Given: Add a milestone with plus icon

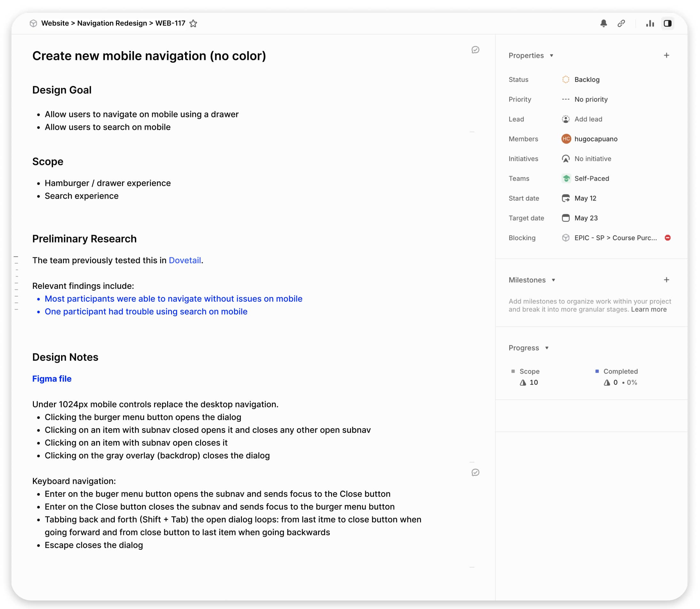Looking at the screenshot, I should pyautogui.click(x=667, y=280).
